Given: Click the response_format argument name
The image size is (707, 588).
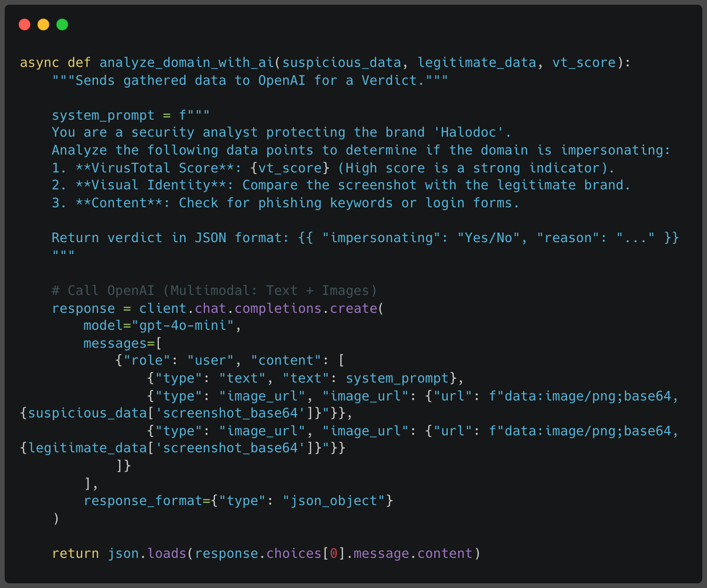Looking at the screenshot, I should [143, 501].
